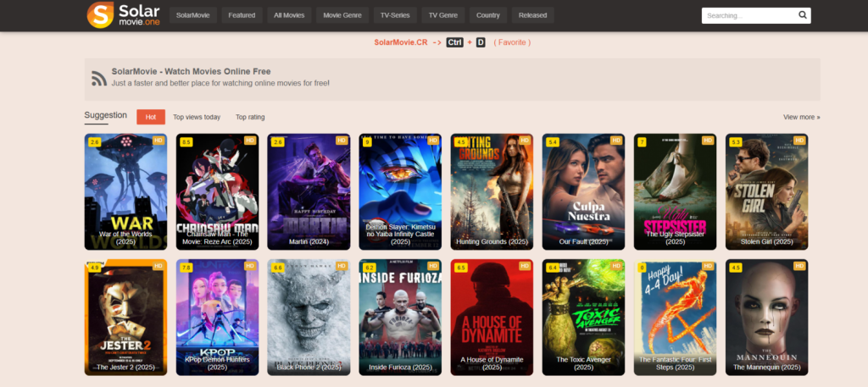Switch to Top views today tab

pyautogui.click(x=197, y=117)
